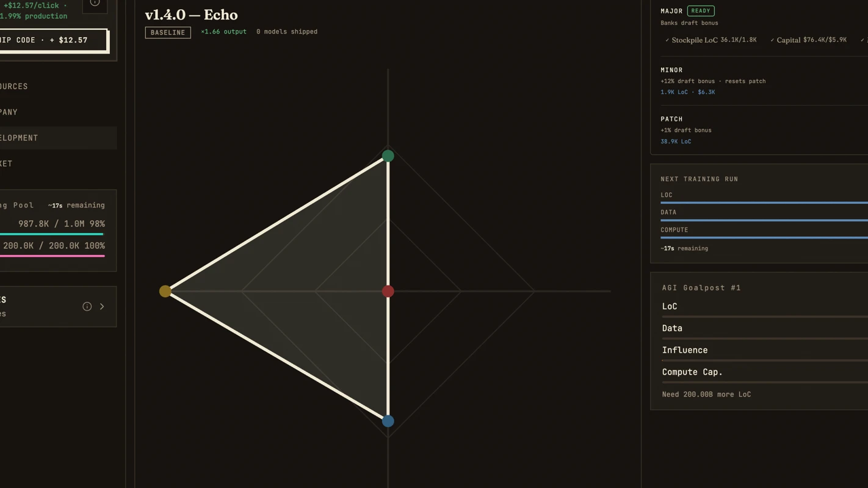Click the BASELINE tag under version title
868x488 pixels.
point(168,32)
